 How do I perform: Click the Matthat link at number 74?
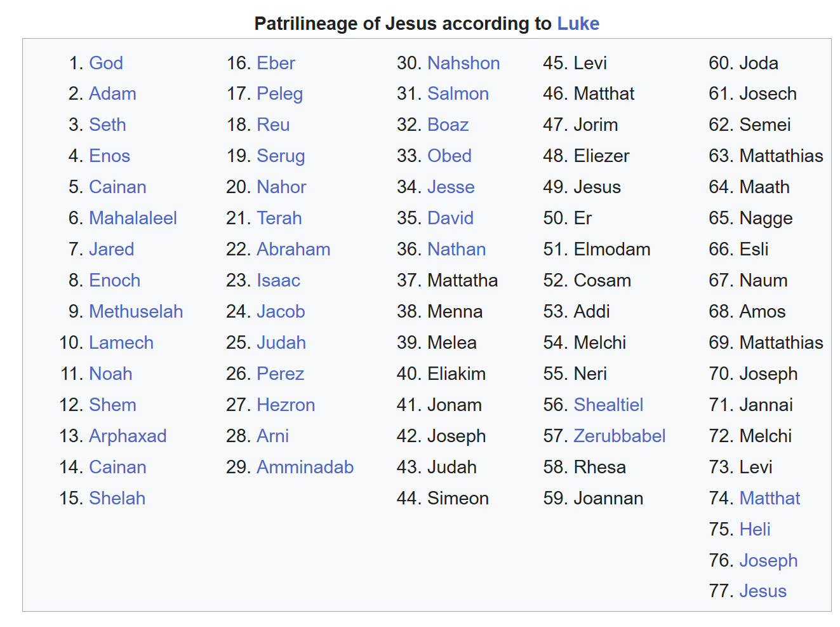click(770, 498)
